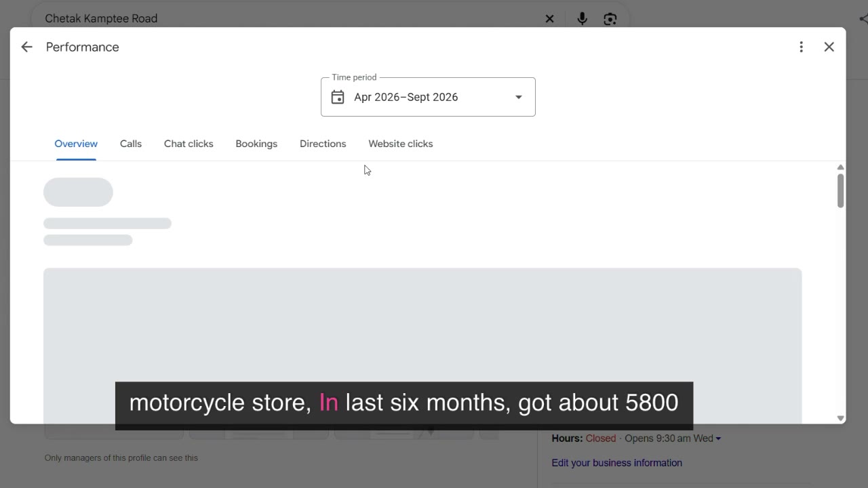
Task: Click the calendar icon in Time period
Action: [x=338, y=97]
